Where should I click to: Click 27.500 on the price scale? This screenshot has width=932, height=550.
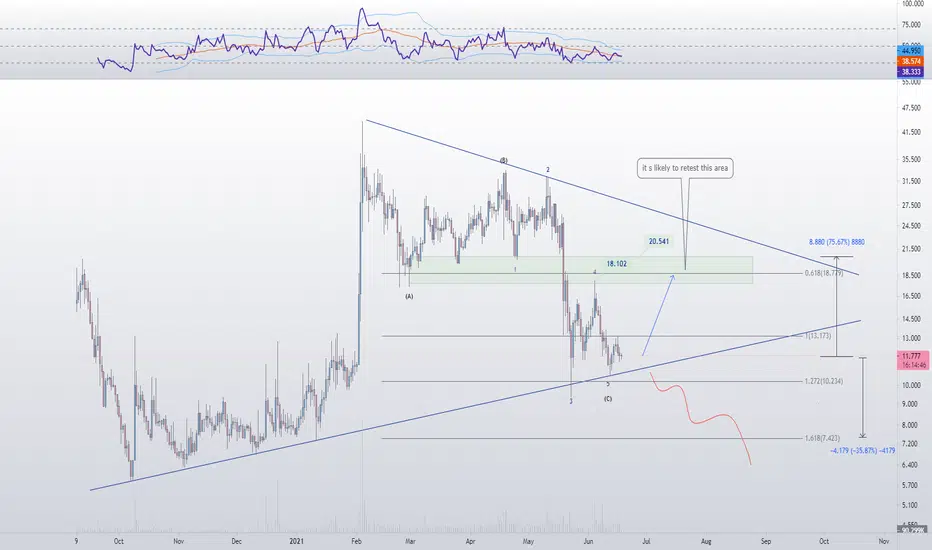(911, 205)
